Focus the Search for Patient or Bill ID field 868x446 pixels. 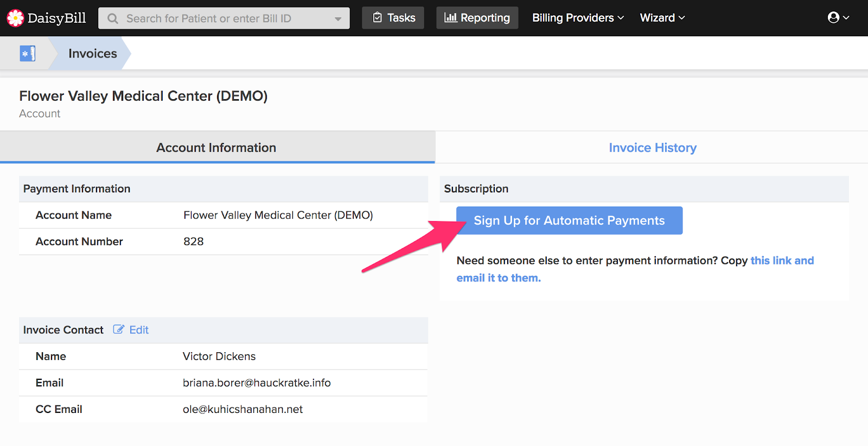coord(224,18)
